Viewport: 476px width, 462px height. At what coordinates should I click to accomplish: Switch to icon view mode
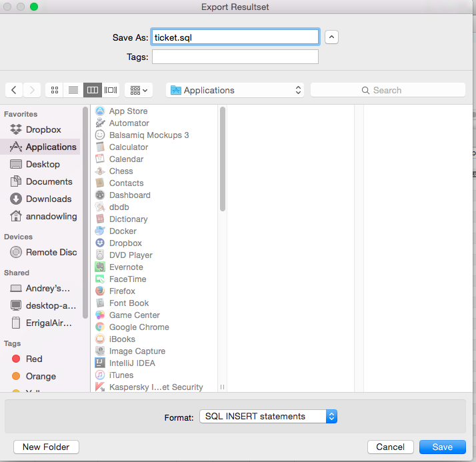coord(55,90)
